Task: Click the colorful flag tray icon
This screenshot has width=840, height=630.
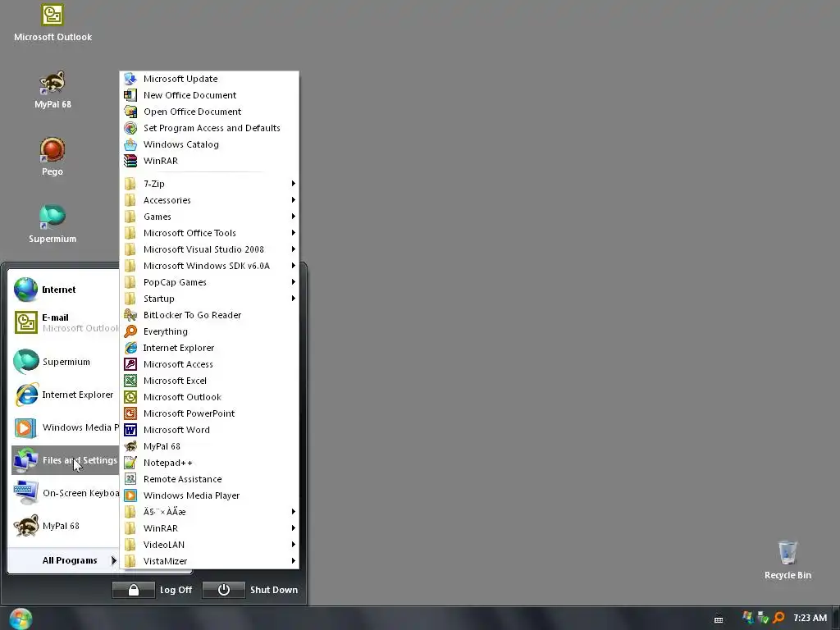Action: coord(747,618)
